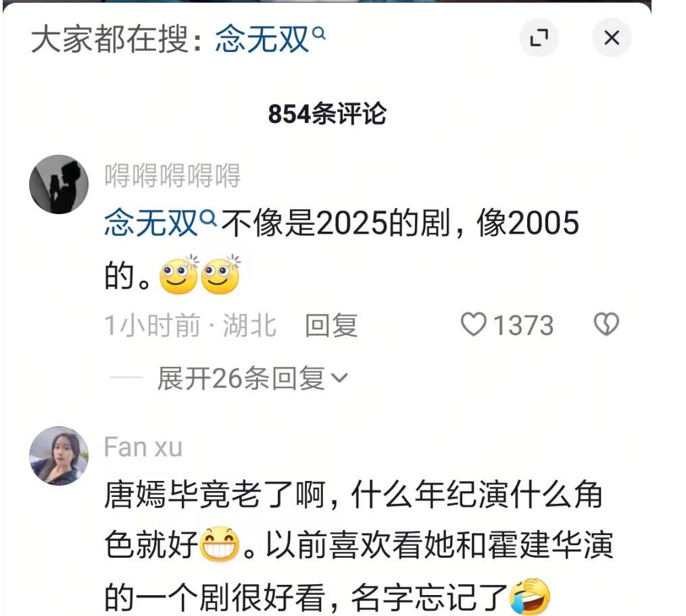Like the comment with 1373 likes
The image size is (686, 616).
473,324
